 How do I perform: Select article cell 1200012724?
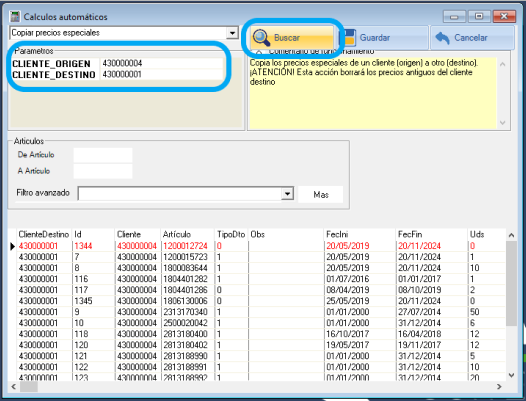click(187, 246)
